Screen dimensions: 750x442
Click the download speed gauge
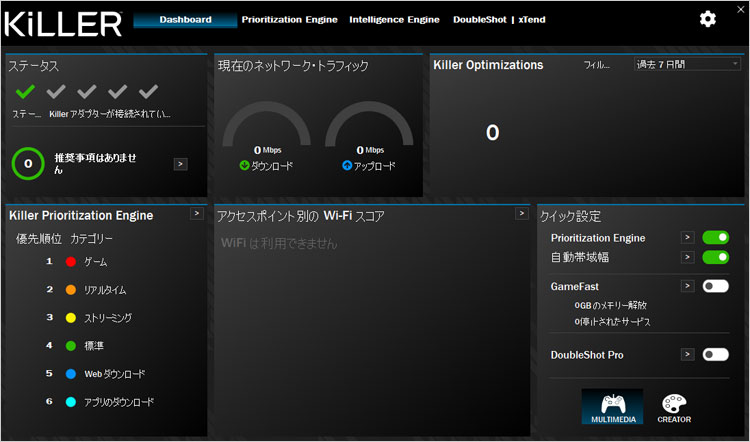point(266,124)
